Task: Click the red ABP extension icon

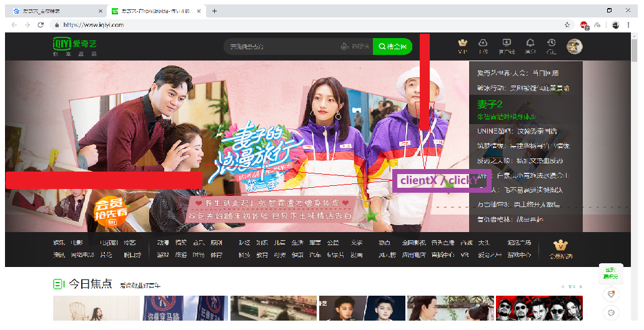Action: pos(584,25)
